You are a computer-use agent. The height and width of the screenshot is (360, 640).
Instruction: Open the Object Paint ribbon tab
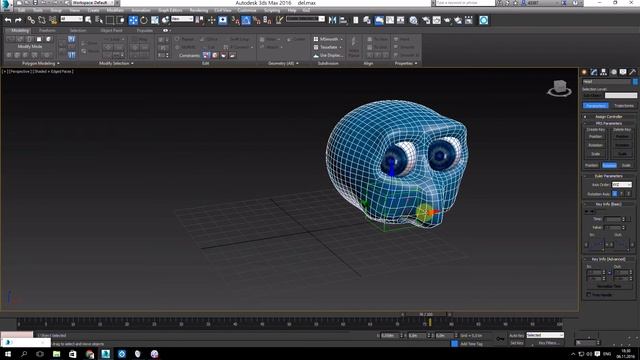click(111, 31)
